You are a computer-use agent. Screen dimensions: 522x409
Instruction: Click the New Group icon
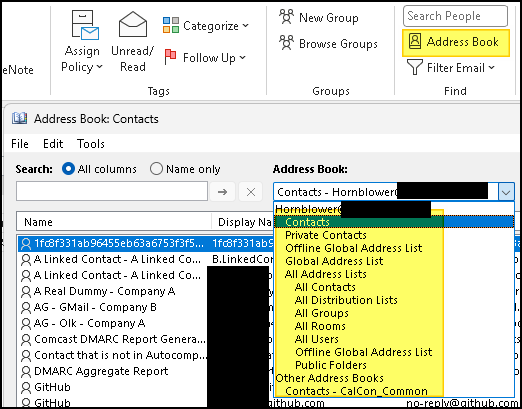[x=286, y=17]
